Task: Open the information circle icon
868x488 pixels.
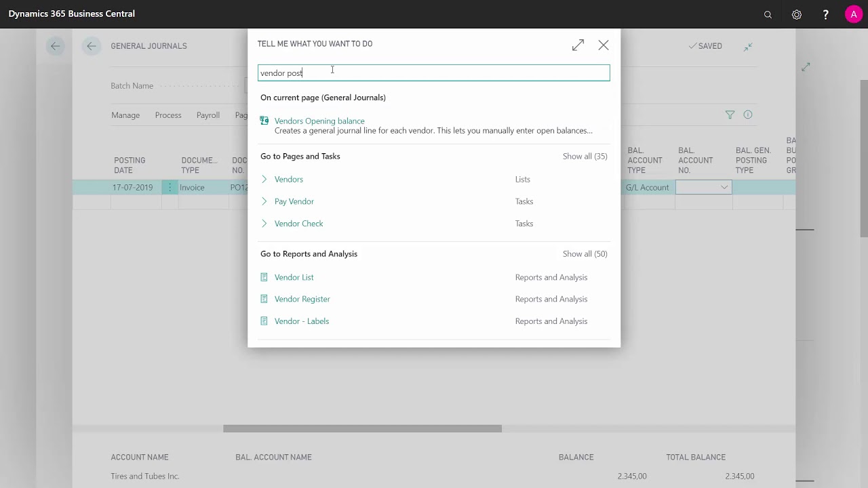Action: [x=748, y=115]
